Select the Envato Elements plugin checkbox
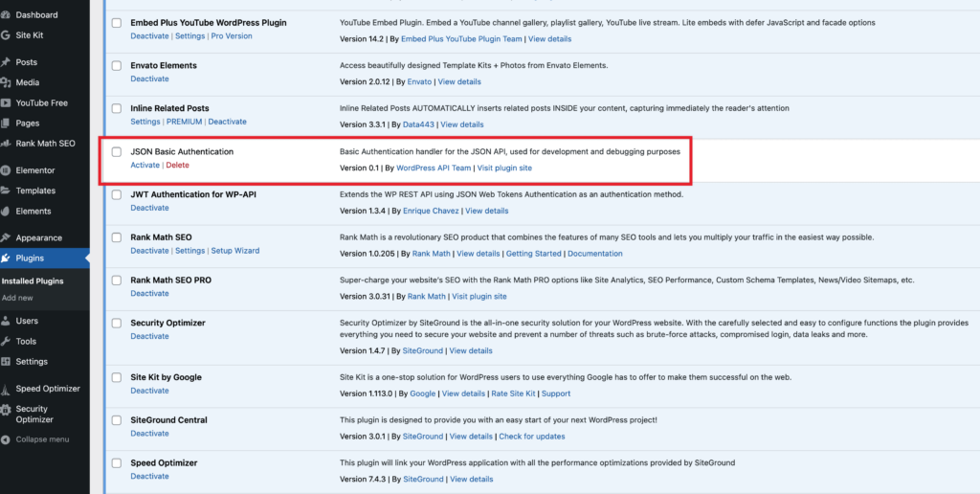The height and width of the screenshot is (494, 980). [116, 66]
